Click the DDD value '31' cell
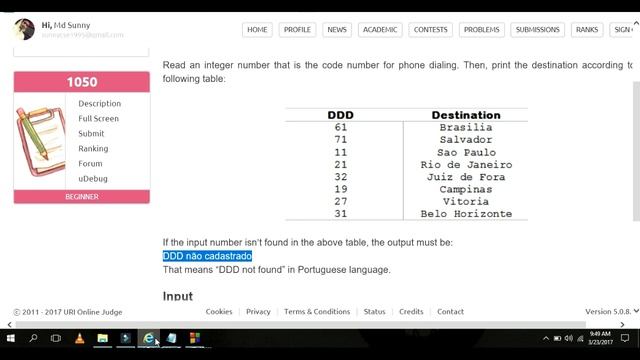The image size is (640, 360). (341, 214)
